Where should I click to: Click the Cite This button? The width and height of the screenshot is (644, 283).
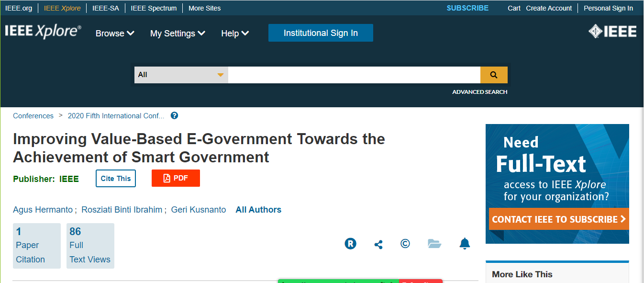[116, 178]
